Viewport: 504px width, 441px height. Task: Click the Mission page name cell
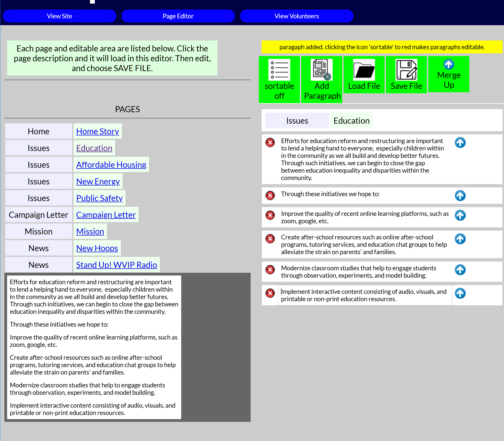click(39, 231)
